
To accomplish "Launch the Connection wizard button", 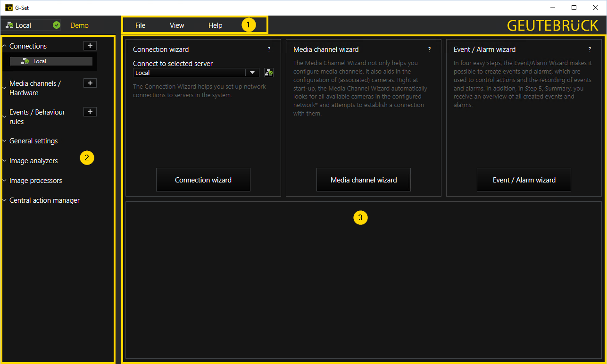I will [x=203, y=180].
